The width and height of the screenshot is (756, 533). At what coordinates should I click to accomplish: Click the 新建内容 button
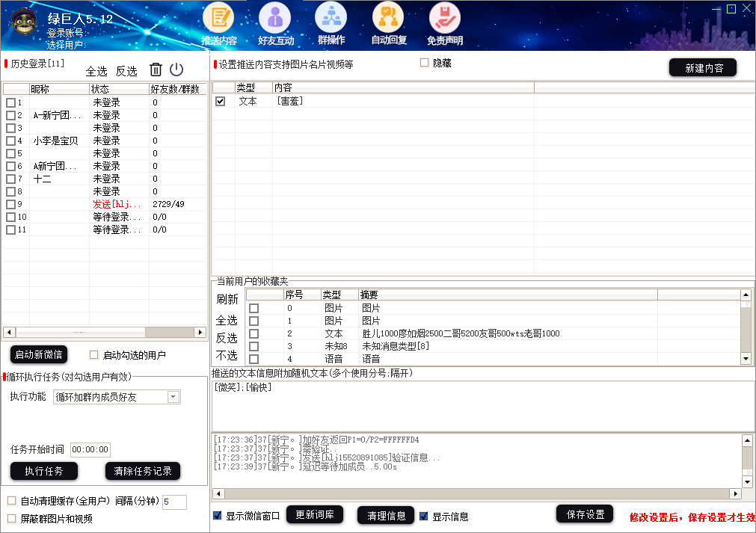click(x=703, y=68)
